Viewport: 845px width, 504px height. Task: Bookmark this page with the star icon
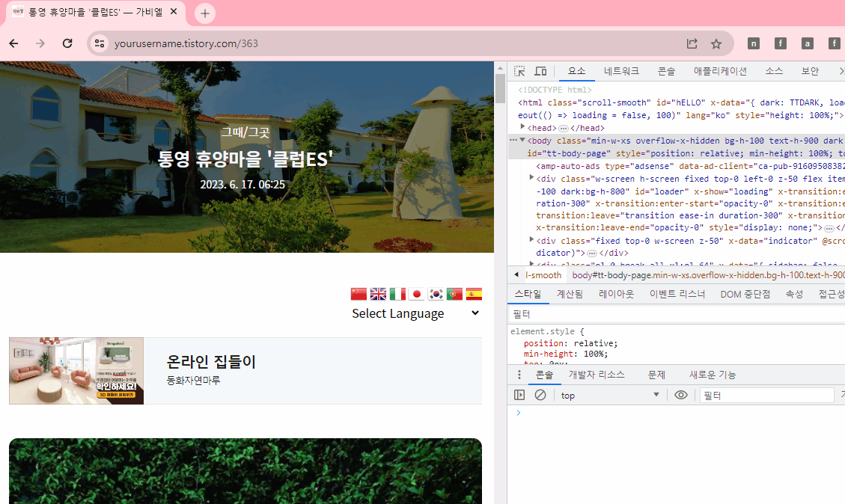[716, 43]
